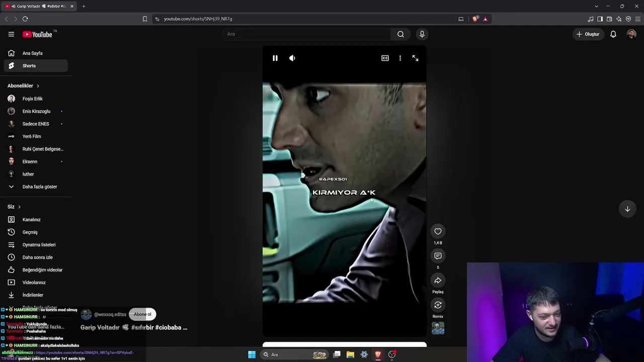Open a new browser tab

click(84, 6)
